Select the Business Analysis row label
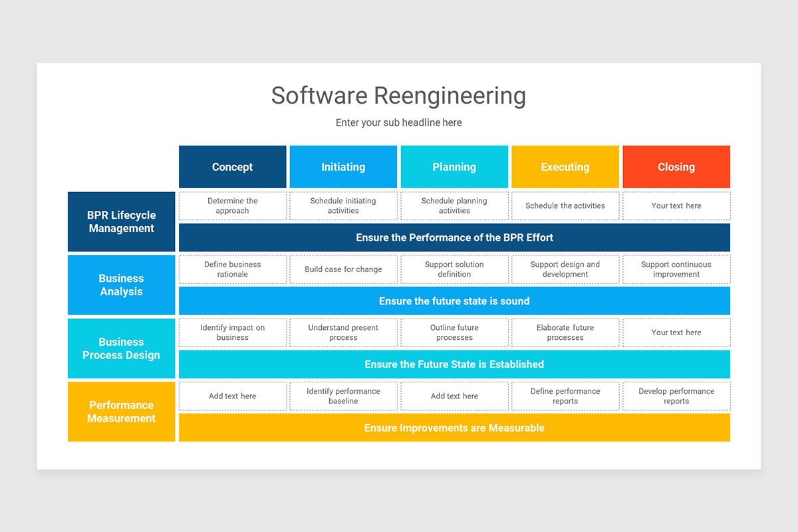 121,285
